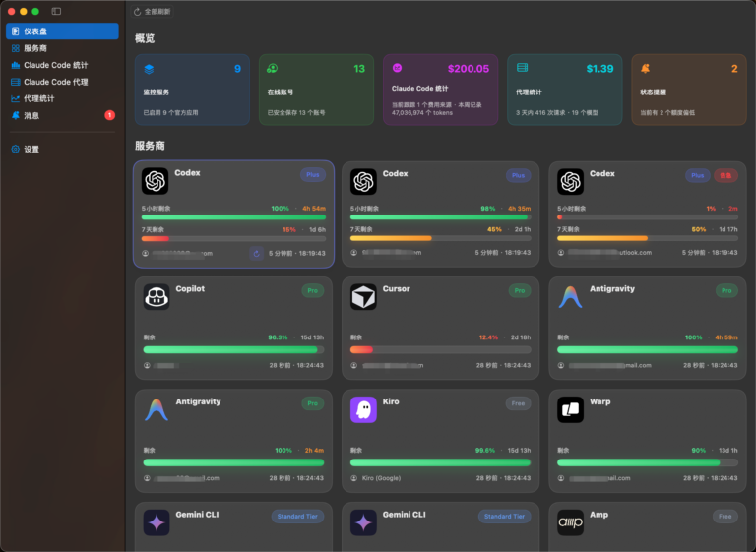756x552 pixels.
Task: Click the Pro badge on the Cursor card
Action: point(520,290)
